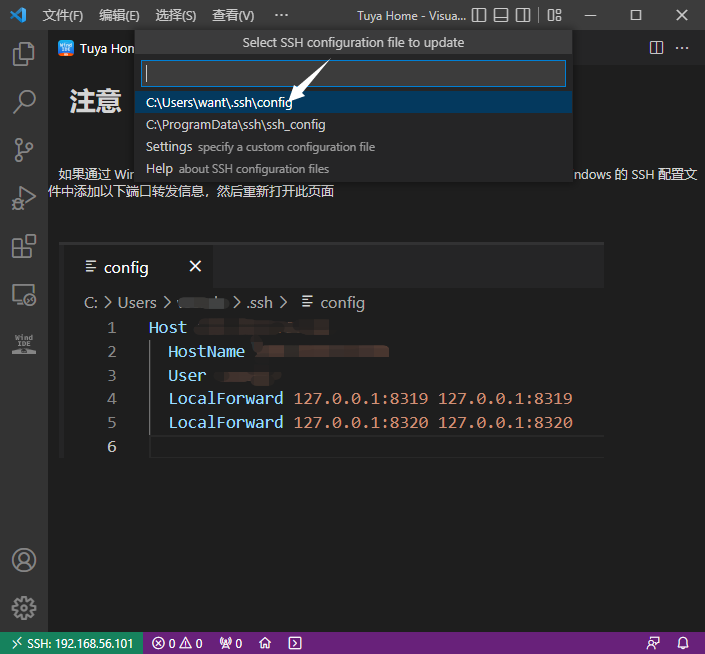Focus the SSH configuration file search box
The height and width of the screenshot is (654, 705).
[353, 73]
